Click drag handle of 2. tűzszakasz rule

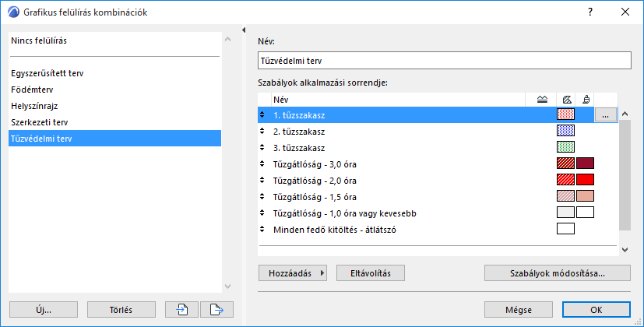(262, 131)
